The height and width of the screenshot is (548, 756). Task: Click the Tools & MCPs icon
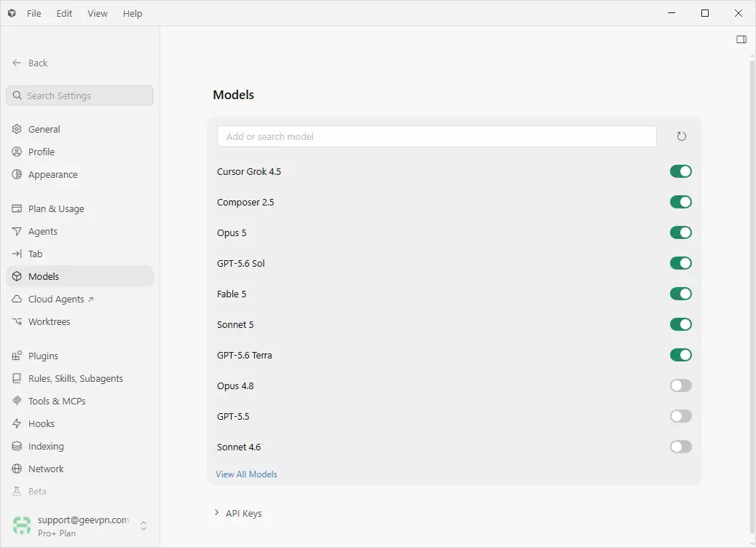tap(17, 401)
